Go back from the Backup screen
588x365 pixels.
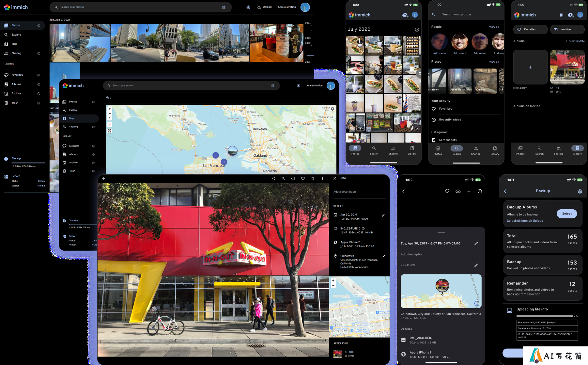tap(505, 191)
